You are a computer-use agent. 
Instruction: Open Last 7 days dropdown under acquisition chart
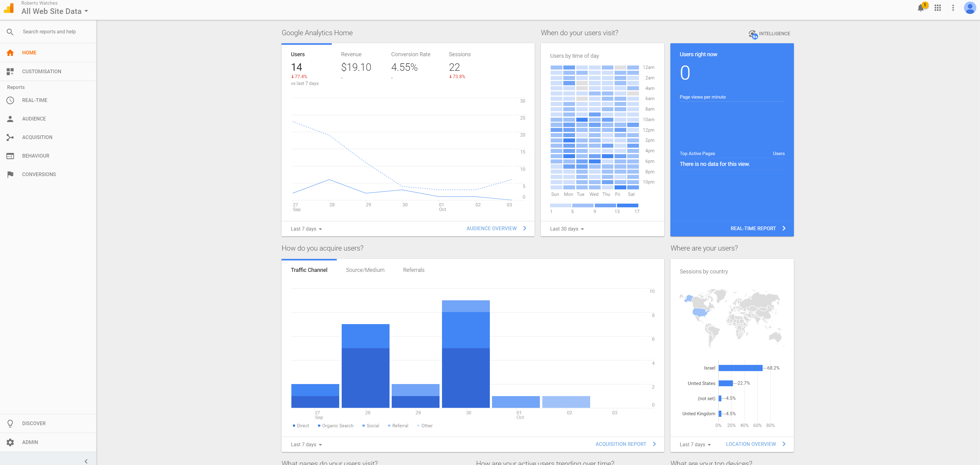pyautogui.click(x=306, y=444)
